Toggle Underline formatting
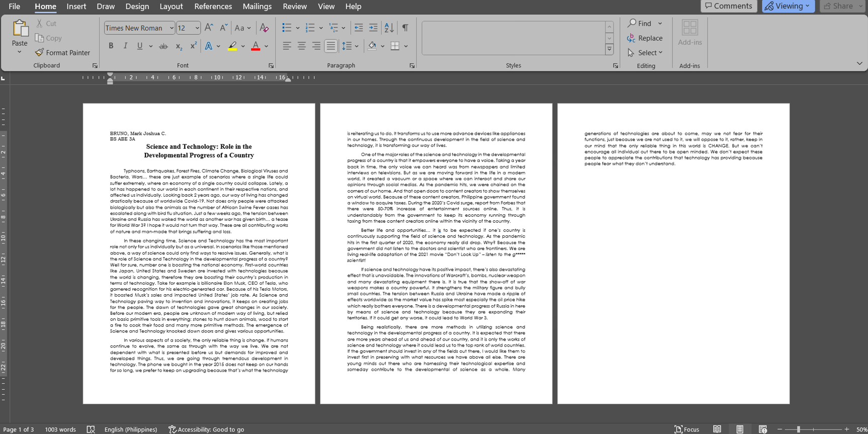Viewport: 868px width, 434px height. 140,46
